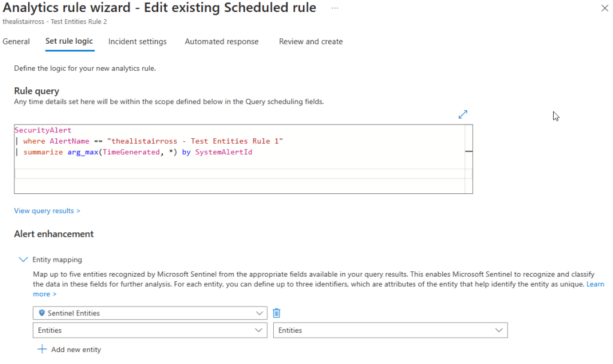The width and height of the screenshot is (613, 364).
Task: Close the Analytics rule wizard pane
Action: [604, 8]
